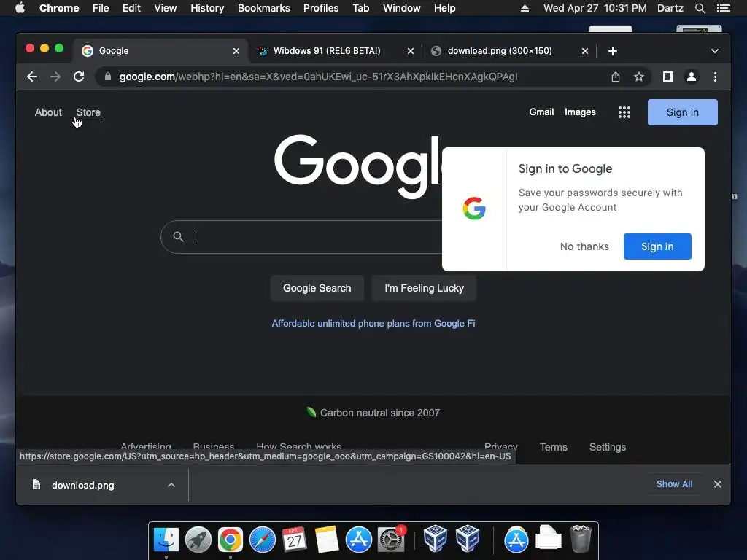Open the Google Fi phone plans link
Screen dimensions: 747x560
373,323
